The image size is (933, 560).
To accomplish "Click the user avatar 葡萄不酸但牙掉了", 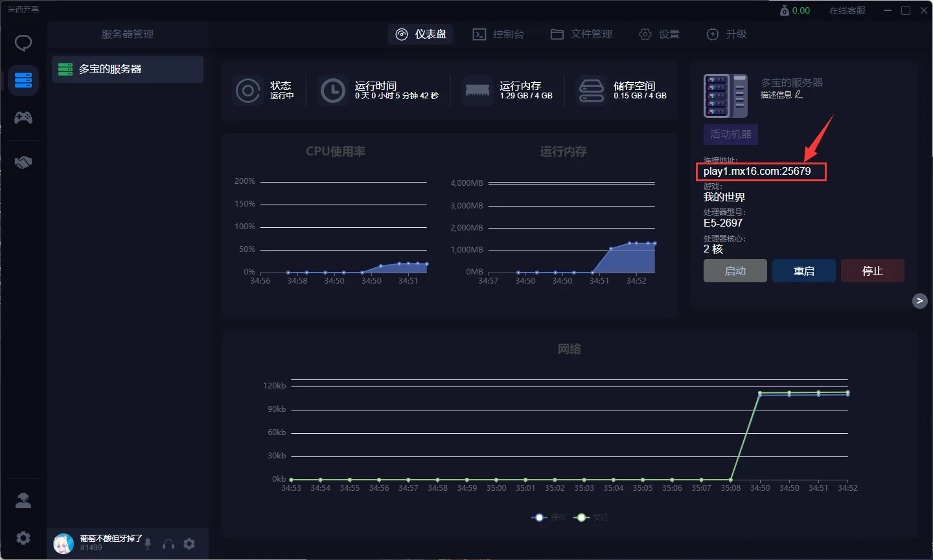I will [63, 544].
